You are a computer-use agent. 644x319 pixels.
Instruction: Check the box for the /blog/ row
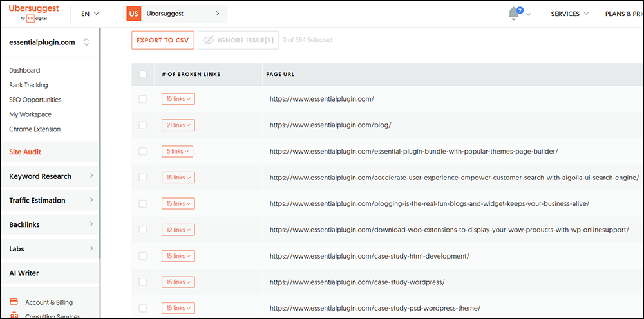pyautogui.click(x=143, y=125)
